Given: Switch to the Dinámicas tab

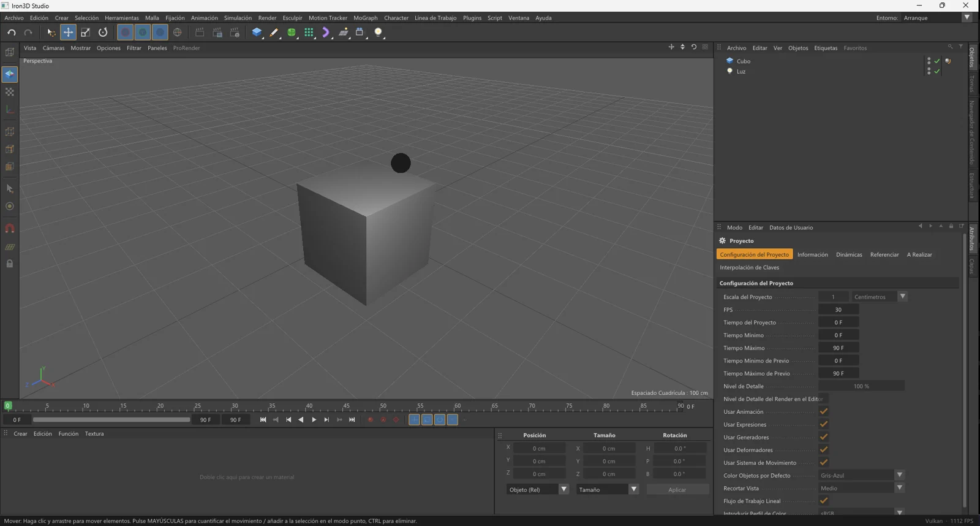Looking at the screenshot, I should [849, 254].
